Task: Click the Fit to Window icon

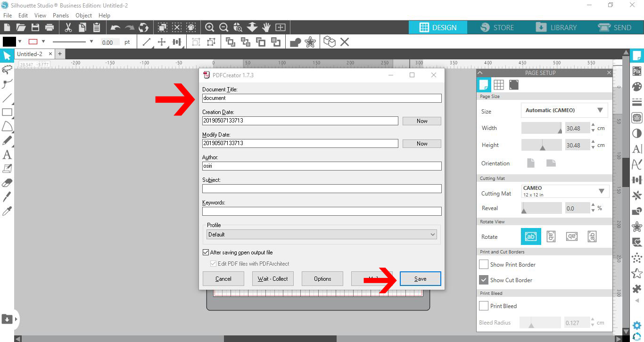Action: point(281,27)
